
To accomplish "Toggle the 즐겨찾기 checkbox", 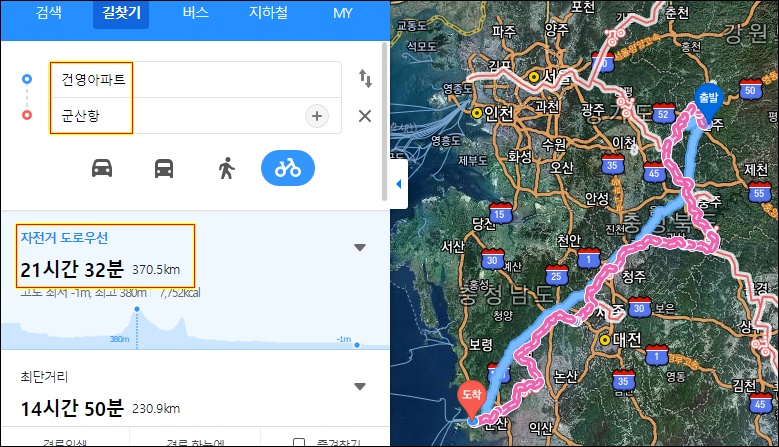I will 299,442.
